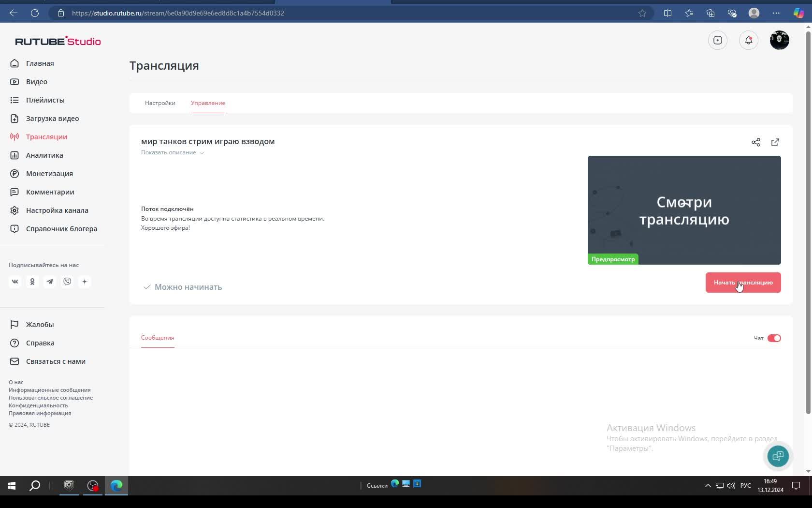The height and width of the screenshot is (508, 812).
Task: Open Загрузка видео in the sidebar
Action: [x=52, y=119]
